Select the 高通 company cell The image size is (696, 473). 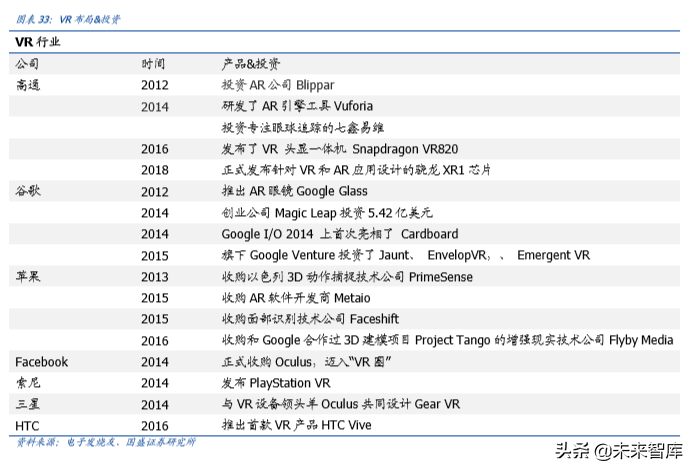click(x=28, y=85)
